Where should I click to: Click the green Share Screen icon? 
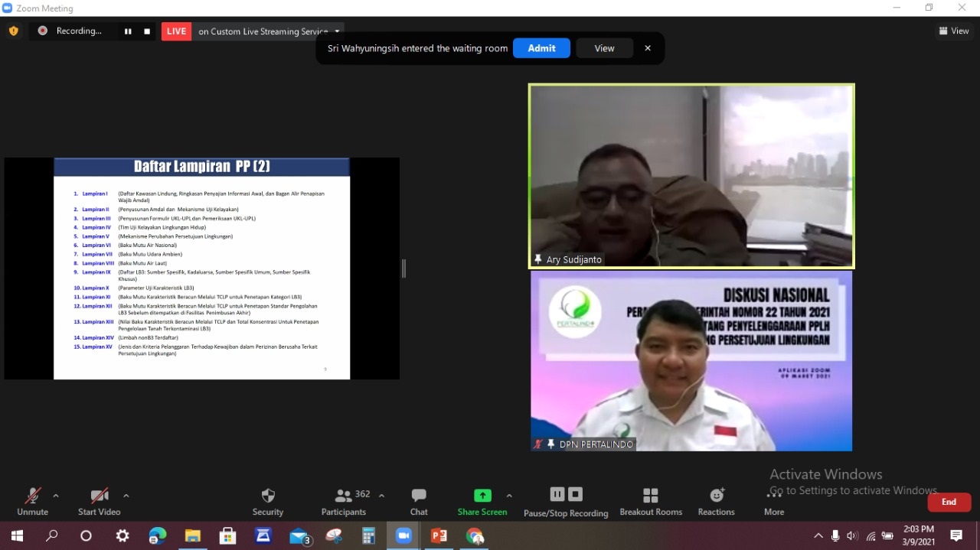coord(482,496)
